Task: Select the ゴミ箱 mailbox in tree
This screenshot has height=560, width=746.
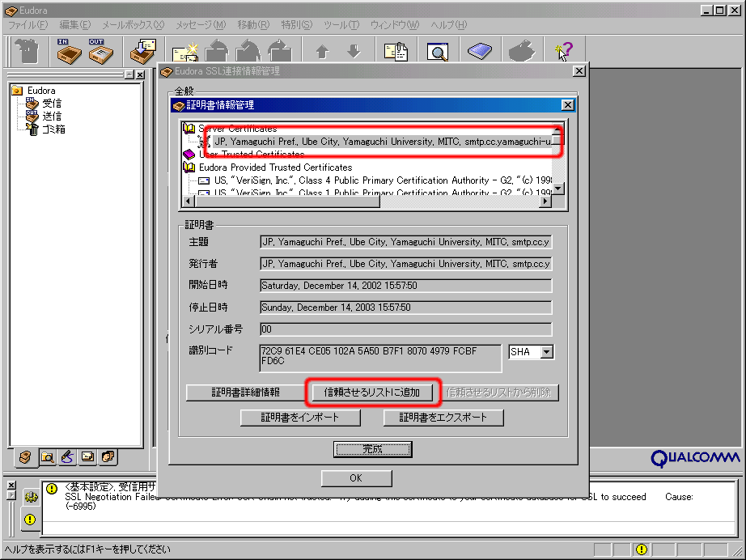Action: point(53,129)
